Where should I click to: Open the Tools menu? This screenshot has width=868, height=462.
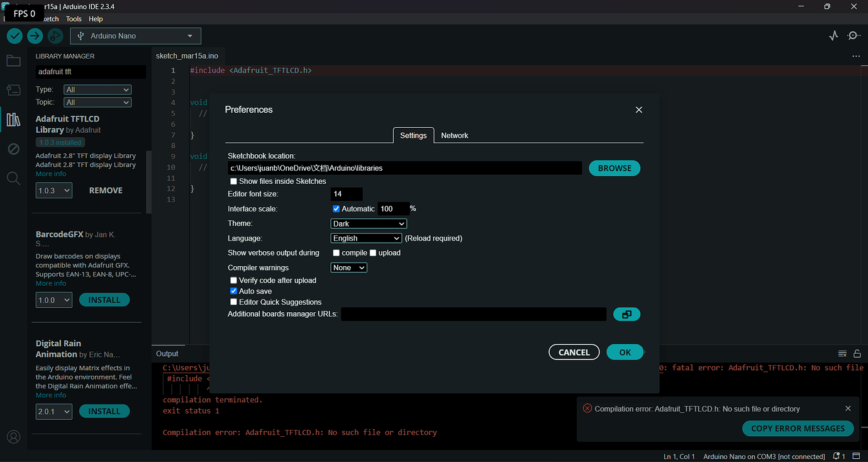pos(74,19)
